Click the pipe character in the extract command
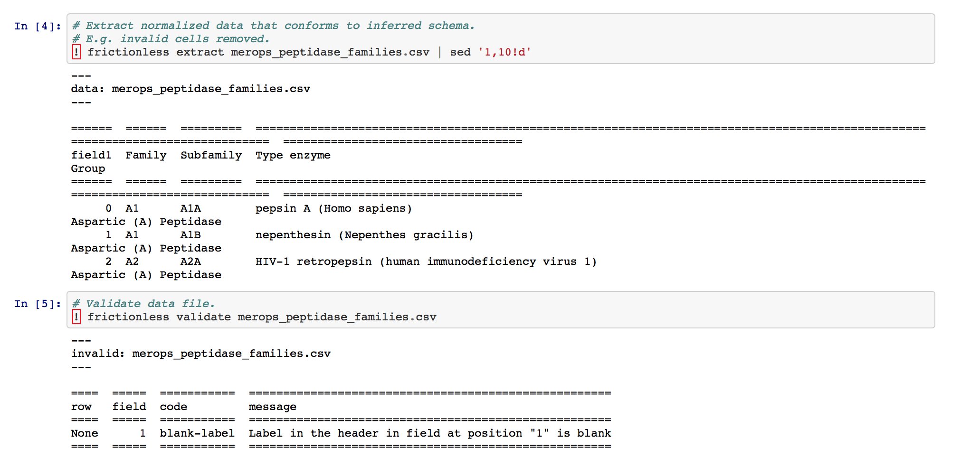Viewport: 980px width, 467px height. (440, 52)
